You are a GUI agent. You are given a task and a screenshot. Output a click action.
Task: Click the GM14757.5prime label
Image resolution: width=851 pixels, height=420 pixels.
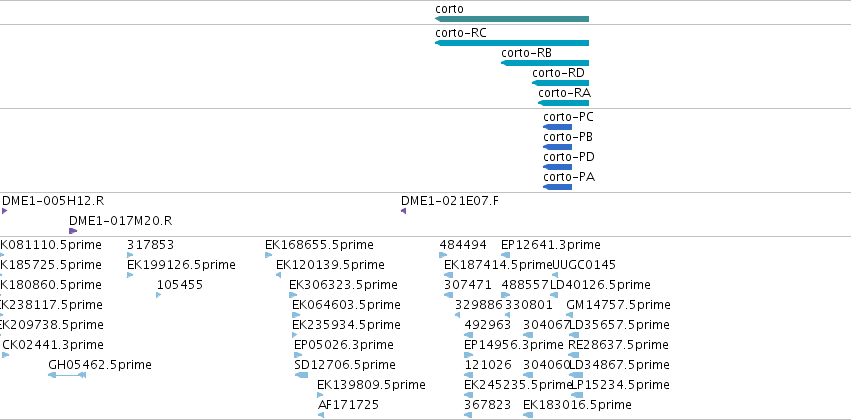[618, 305]
